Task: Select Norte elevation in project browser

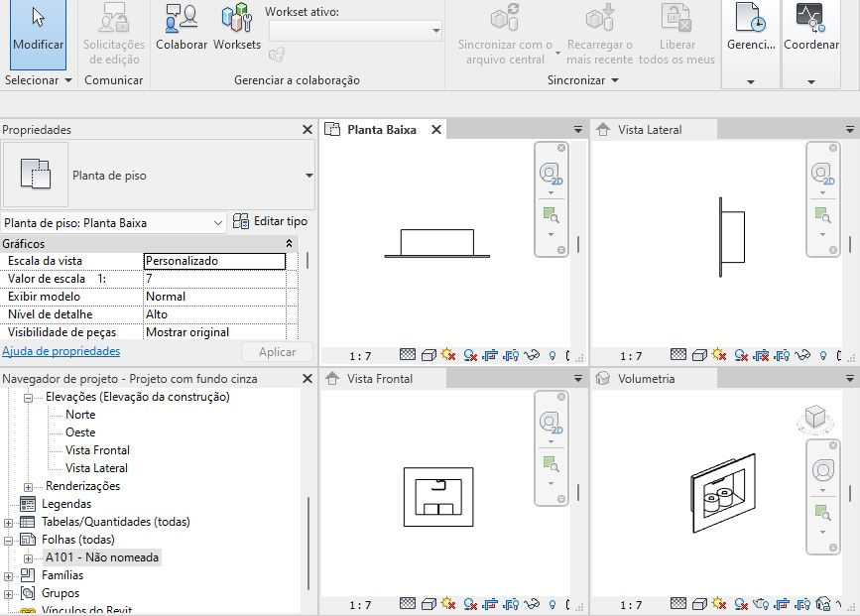Action: tap(80, 415)
